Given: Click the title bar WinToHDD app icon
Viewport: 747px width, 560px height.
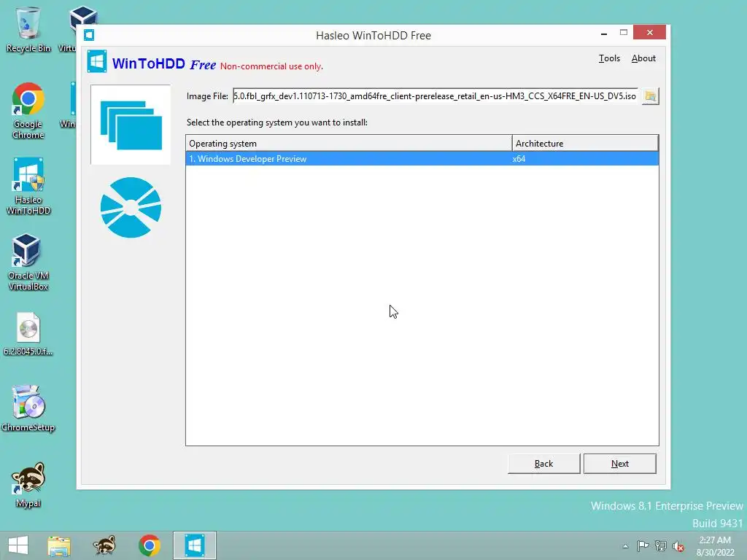Looking at the screenshot, I should coord(89,35).
